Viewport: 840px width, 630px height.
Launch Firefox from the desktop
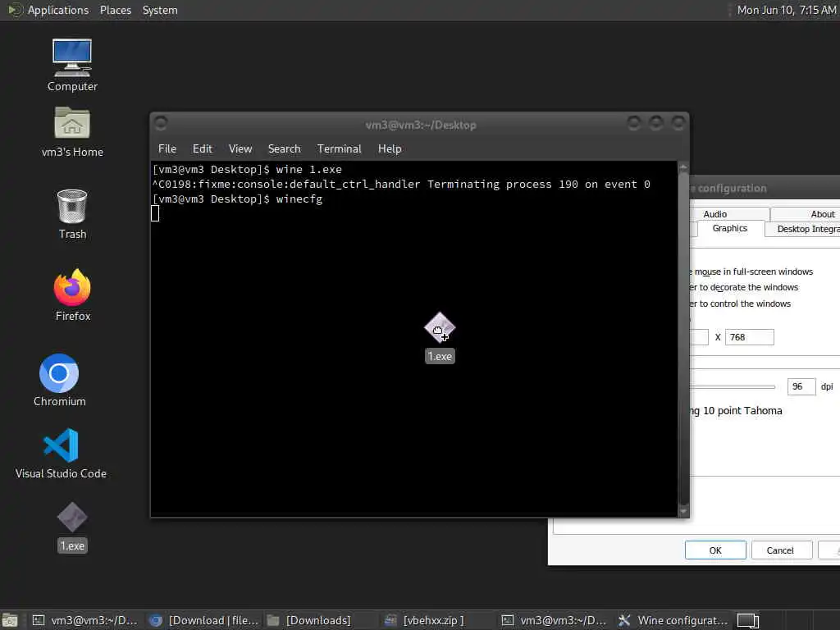pyautogui.click(x=72, y=295)
